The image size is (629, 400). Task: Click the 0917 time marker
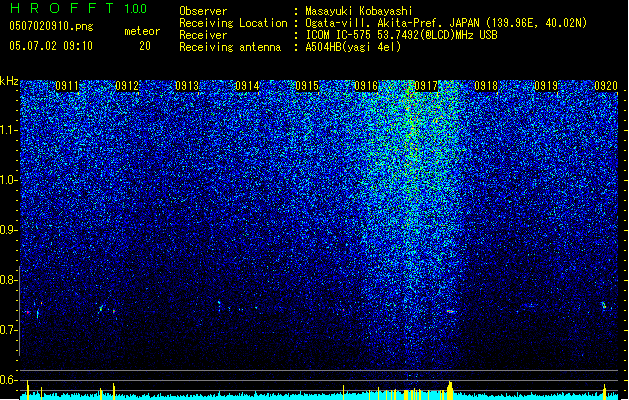(x=426, y=85)
